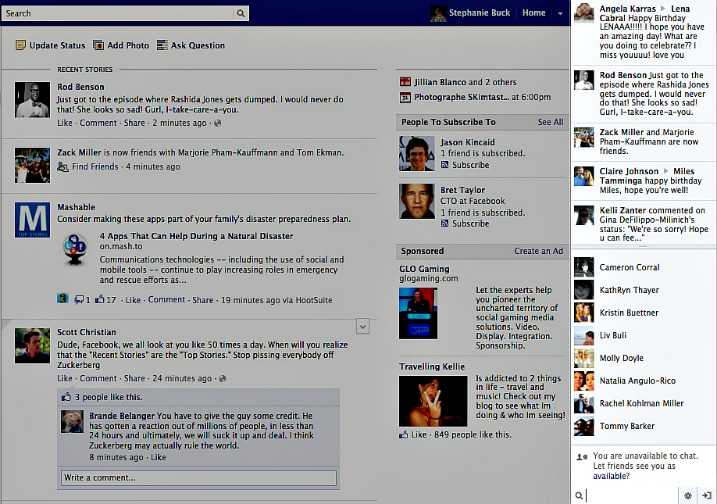This screenshot has height=504, width=717.
Task: Collapse chat sidebar with arrow icon
Action: [x=706, y=495]
